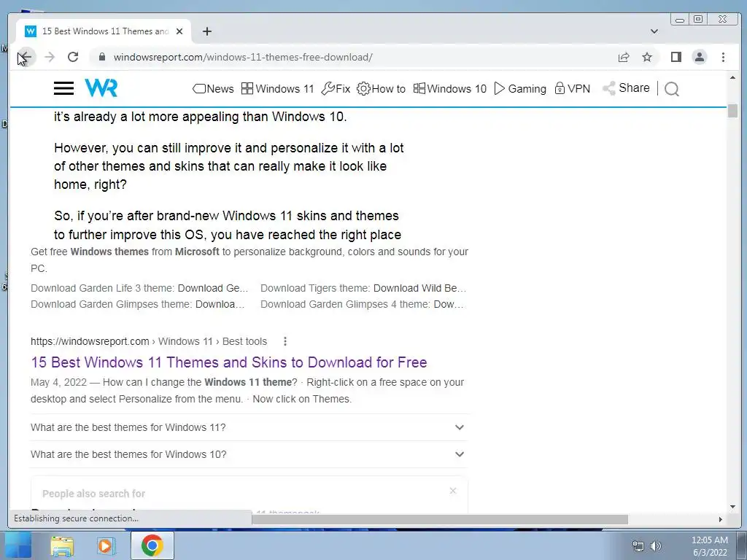Viewport: 747px width, 560px height.
Task: Click the scroll right arrow
Action: (x=720, y=519)
